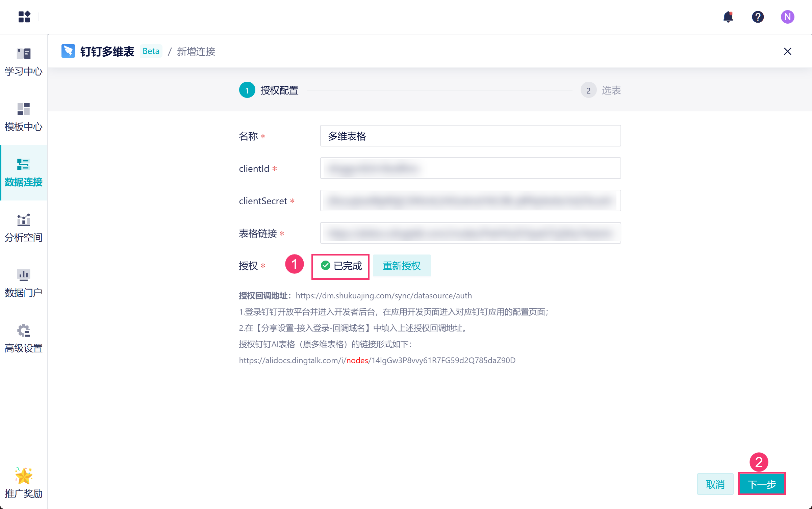Click the help question mark icon

pyautogui.click(x=758, y=17)
